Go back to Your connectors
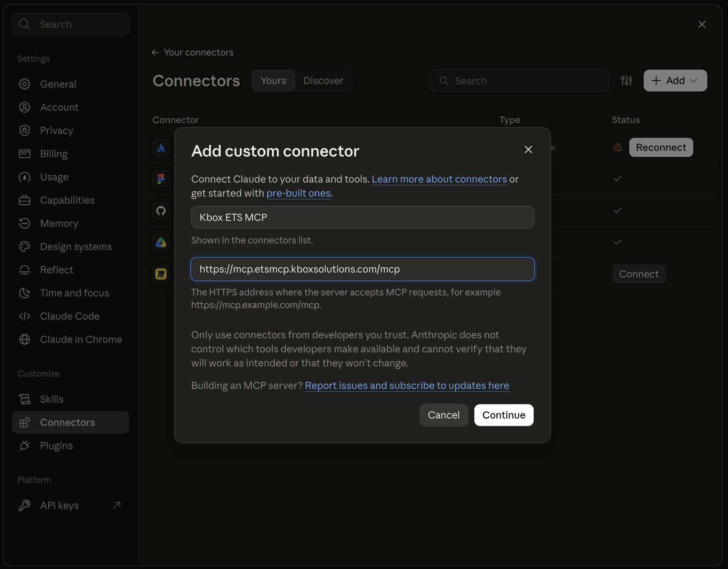The height and width of the screenshot is (569, 728). click(193, 52)
